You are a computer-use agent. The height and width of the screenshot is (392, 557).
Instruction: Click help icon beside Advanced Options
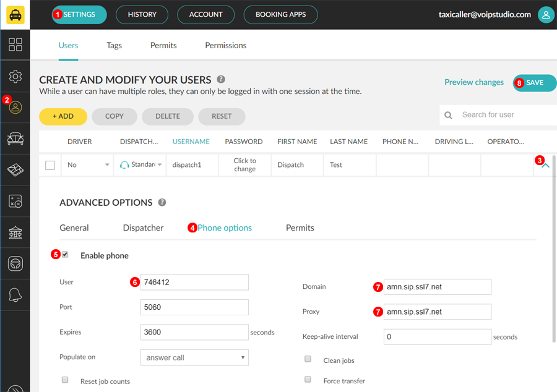click(x=162, y=202)
